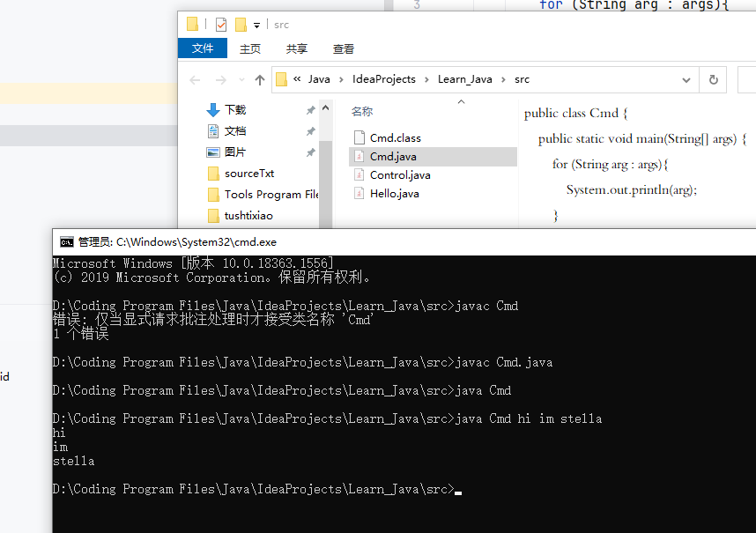Switch to the 查看 ribbon tab
This screenshot has height=533, width=756.
344,48
